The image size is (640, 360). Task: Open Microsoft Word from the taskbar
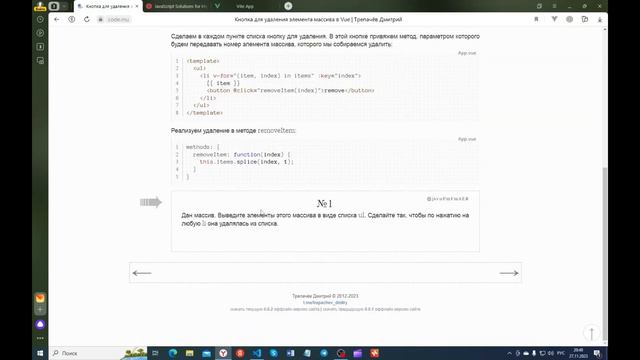(291, 353)
